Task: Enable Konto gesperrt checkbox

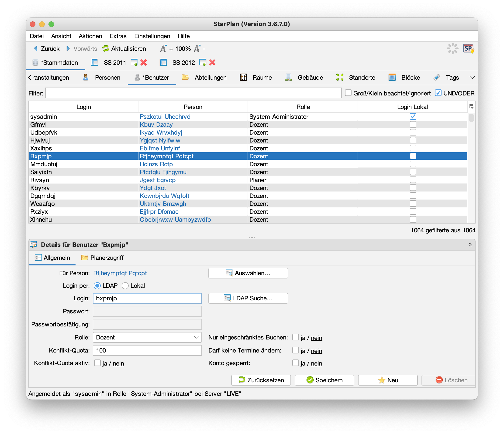Action: 295,363
